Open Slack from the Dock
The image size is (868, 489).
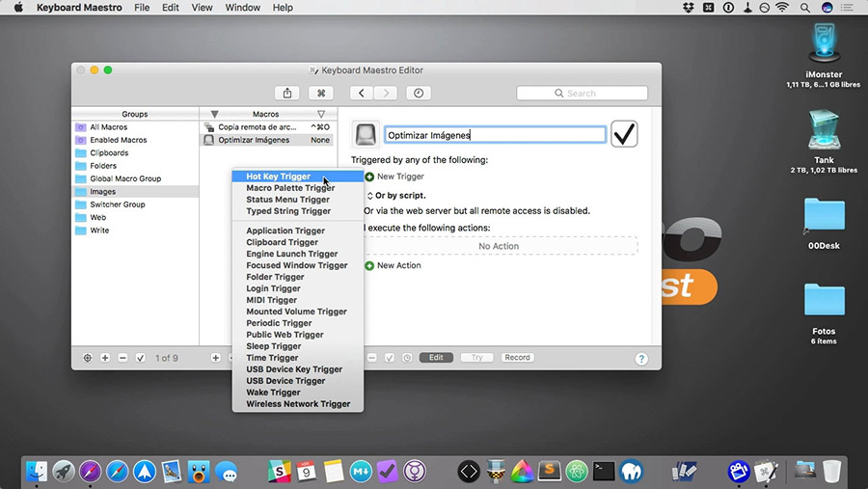pyautogui.click(x=280, y=472)
